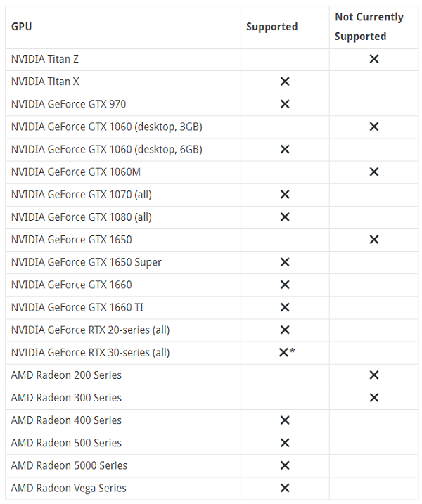
Task: Click the Supported column header
Action: pos(271,27)
